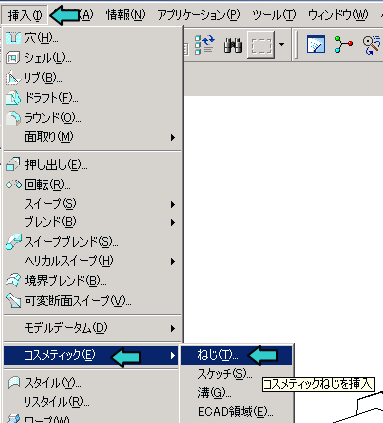Open the アプリケーション(P) menu
Viewport: 383px width, 423px height.
pyautogui.click(x=199, y=15)
